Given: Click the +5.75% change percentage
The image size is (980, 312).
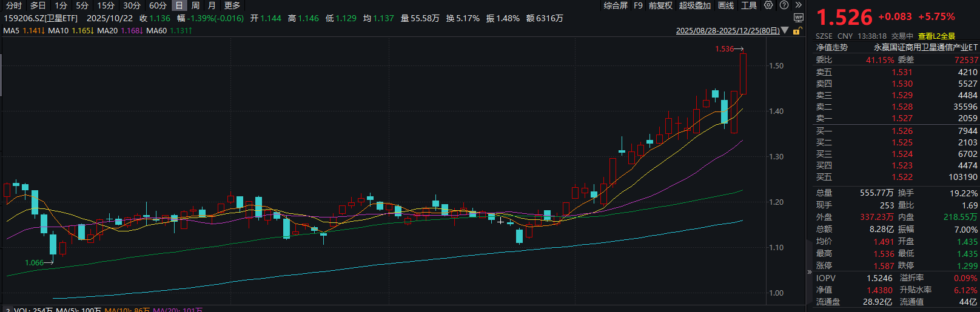Looking at the screenshot, I should [936, 17].
